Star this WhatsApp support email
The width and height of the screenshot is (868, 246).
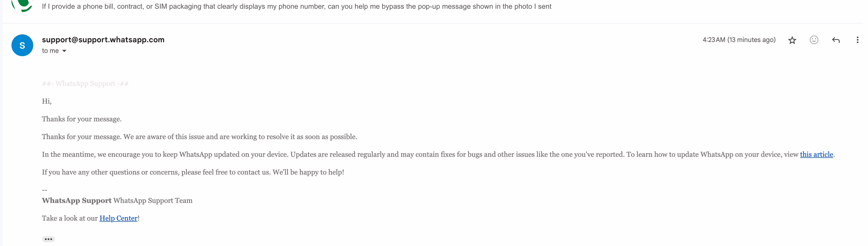[792, 40]
